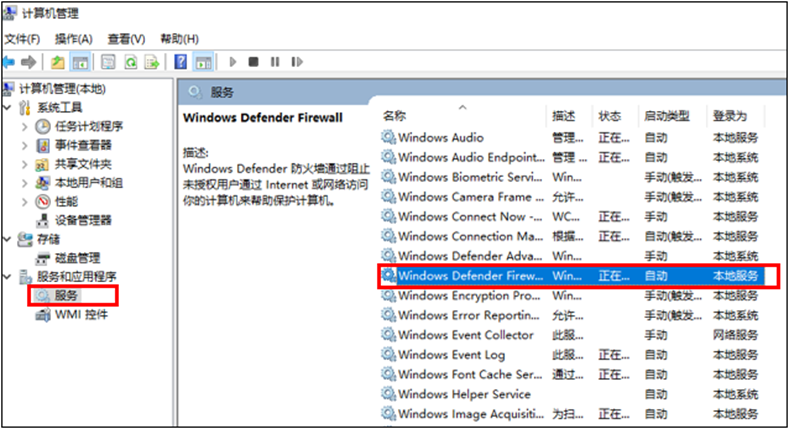Viewport: 789px width, 429px height.
Task: Open Help via the blue question mark icon
Action: tap(181, 62)
